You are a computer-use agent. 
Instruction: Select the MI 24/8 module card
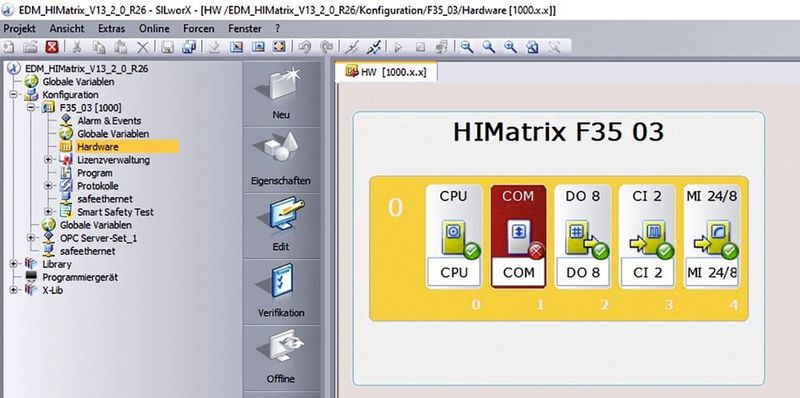tap(712, 237)
